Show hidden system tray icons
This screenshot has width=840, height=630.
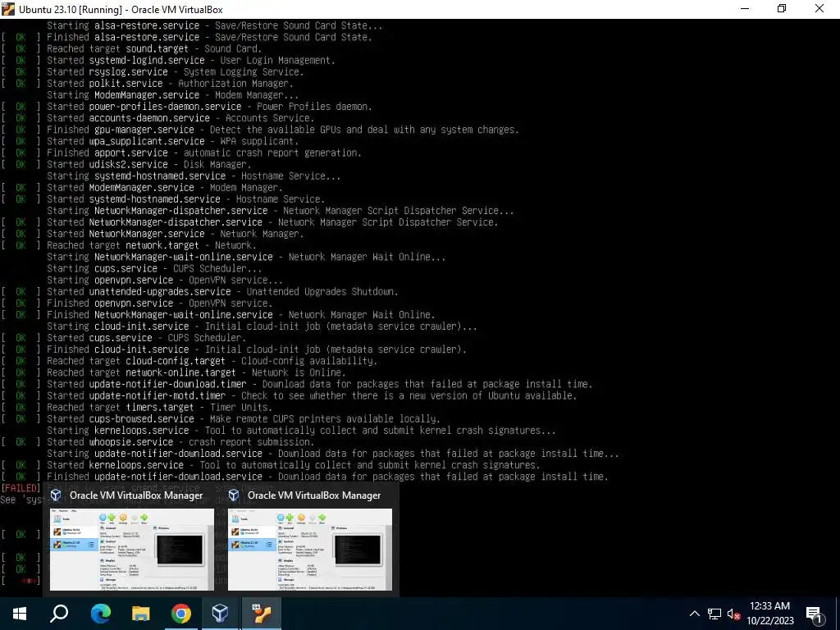pyautogui.click(x=694, y=614)
